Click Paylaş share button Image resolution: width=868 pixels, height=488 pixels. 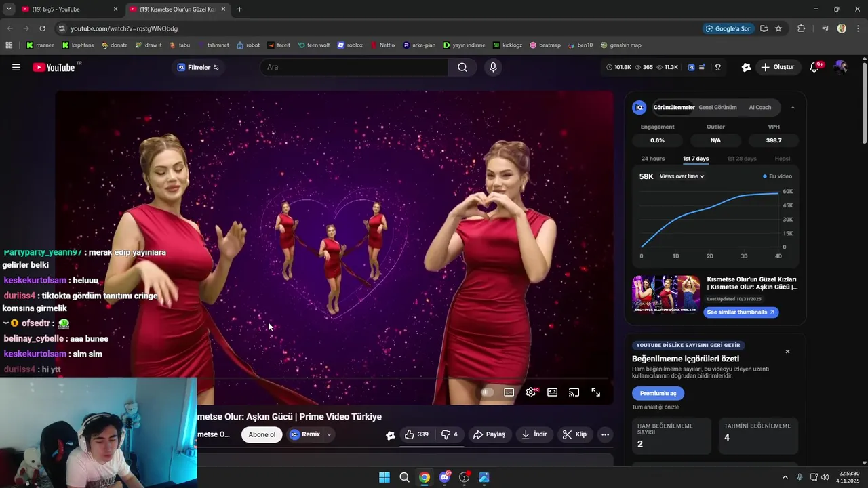click(x=489, y=434)
